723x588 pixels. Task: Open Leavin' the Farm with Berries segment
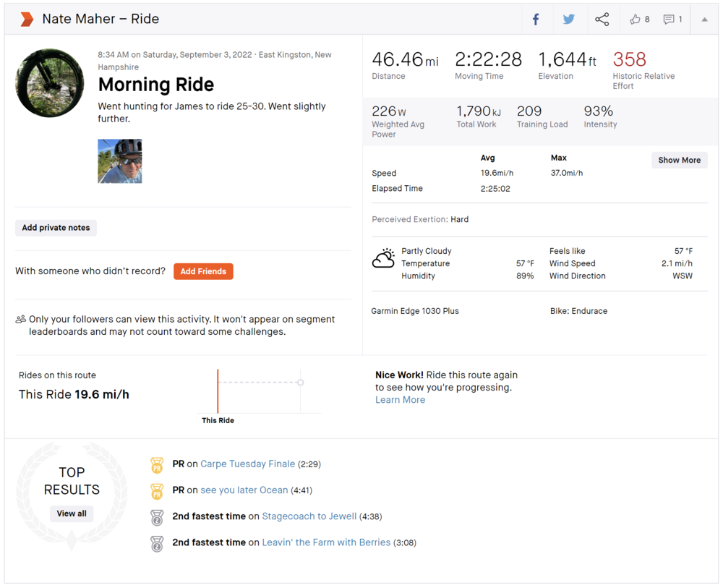[x=325, y=542]
